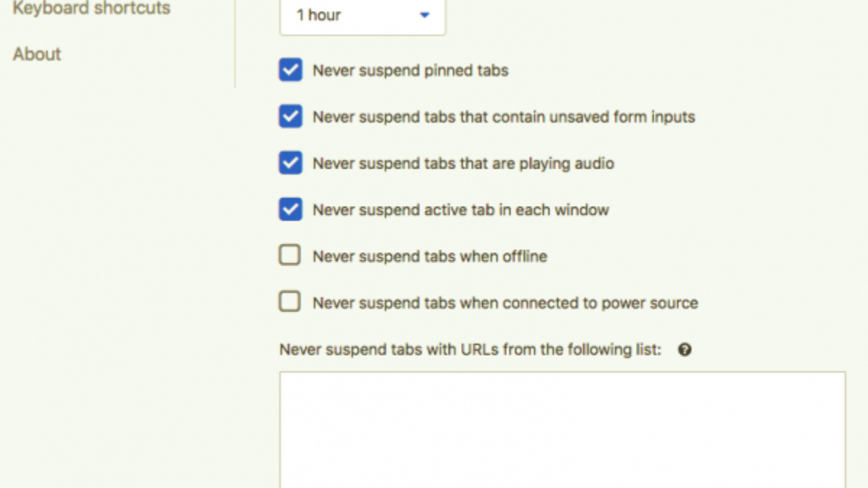Click the "Never suspend pinned tabs" label text

click(410, 71)
